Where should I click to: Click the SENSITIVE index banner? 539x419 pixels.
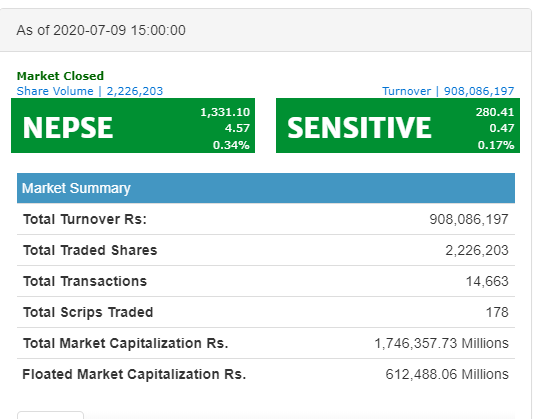click(398, 125)
